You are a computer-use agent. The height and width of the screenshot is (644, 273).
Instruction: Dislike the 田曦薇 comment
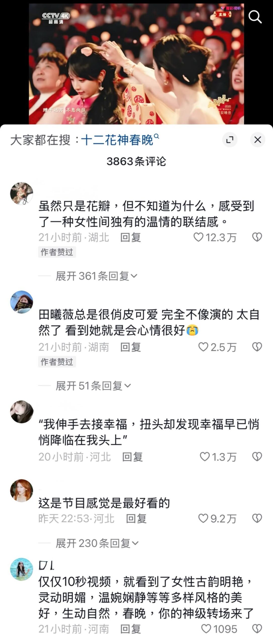(257, 347)
